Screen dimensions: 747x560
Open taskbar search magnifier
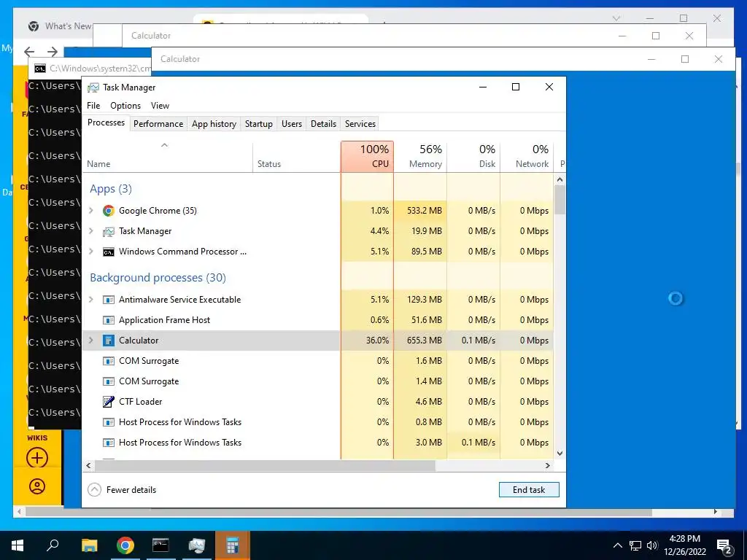[x=53, y=545]
